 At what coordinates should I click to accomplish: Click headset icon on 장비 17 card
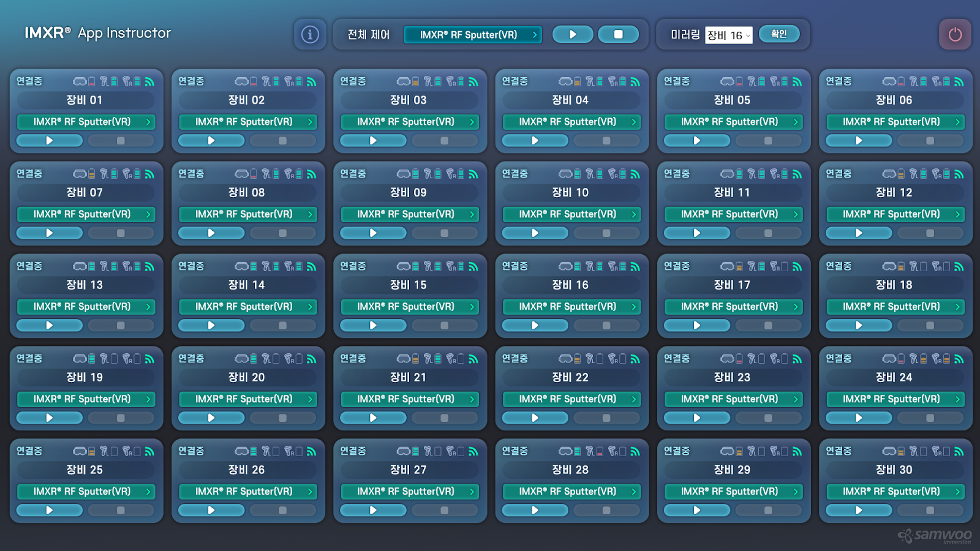click(727, 266)
